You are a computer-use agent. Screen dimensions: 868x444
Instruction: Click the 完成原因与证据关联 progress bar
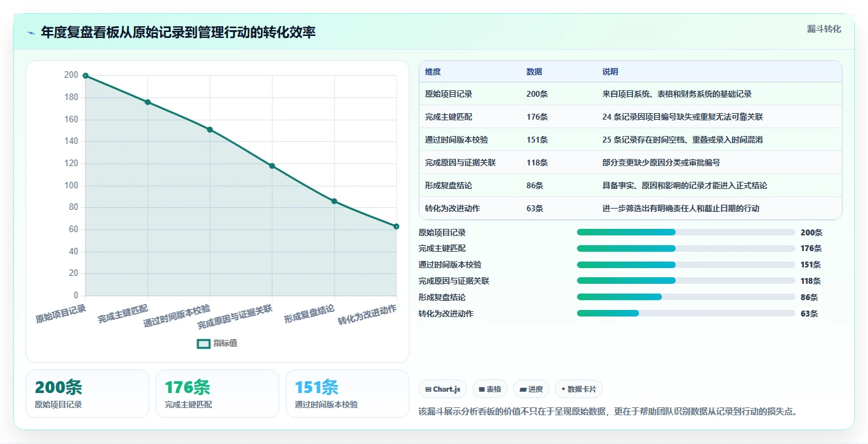tap(686, 281)
